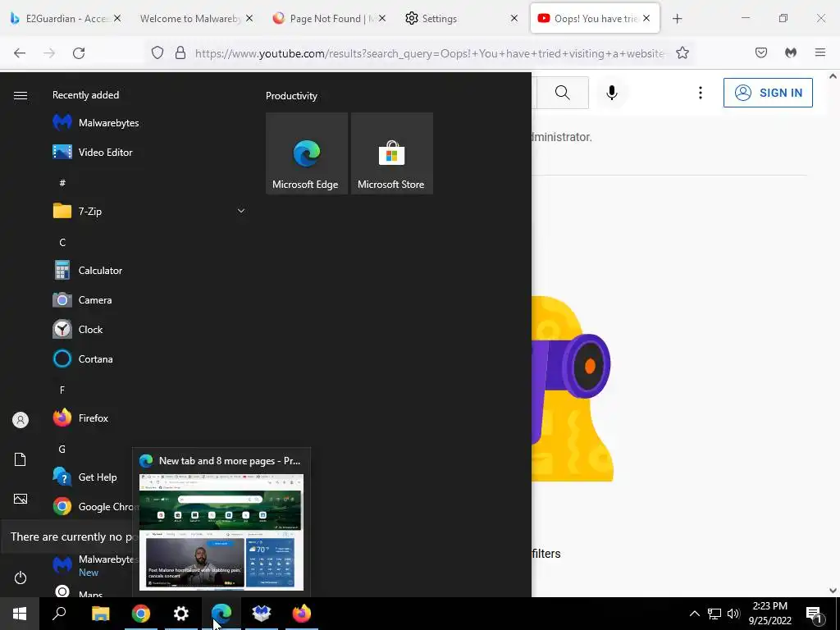Click Microsoft Edge productivity tile
The width and height of the screenshot is (840, 630).
[307, 153]
